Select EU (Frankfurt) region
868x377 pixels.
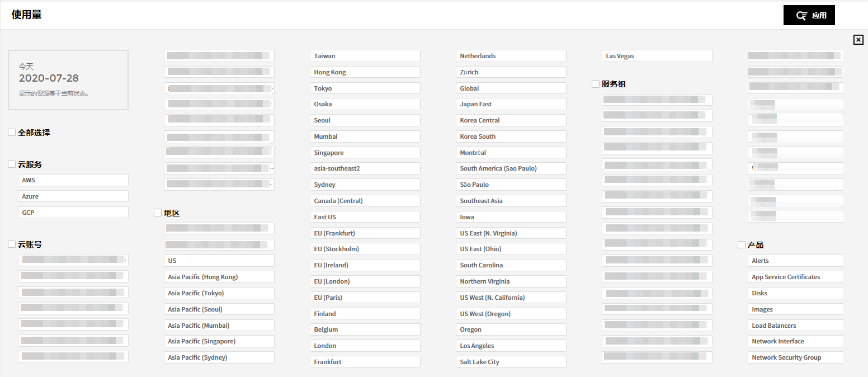coord(365,233)
